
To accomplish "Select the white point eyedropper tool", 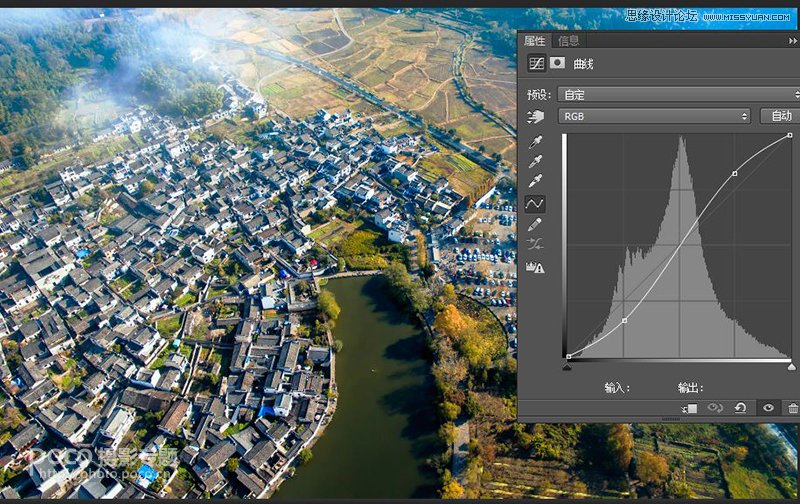I will pyautogui.click(x=536, y=182).
